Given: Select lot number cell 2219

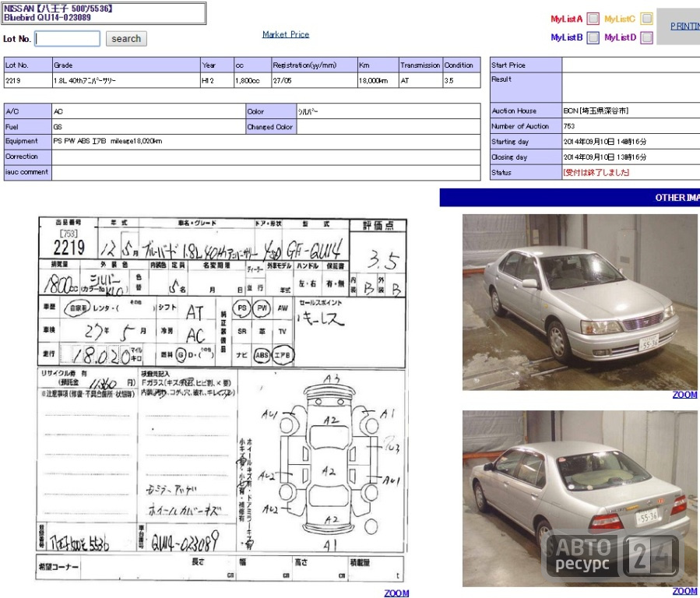Looking at the screenshot, I should click(28, 80).
